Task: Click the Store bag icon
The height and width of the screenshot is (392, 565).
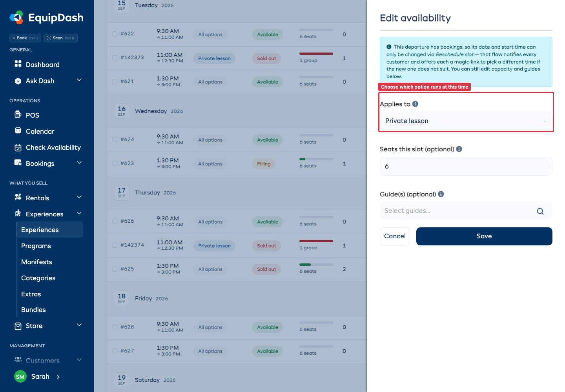Action: point(18,326)
